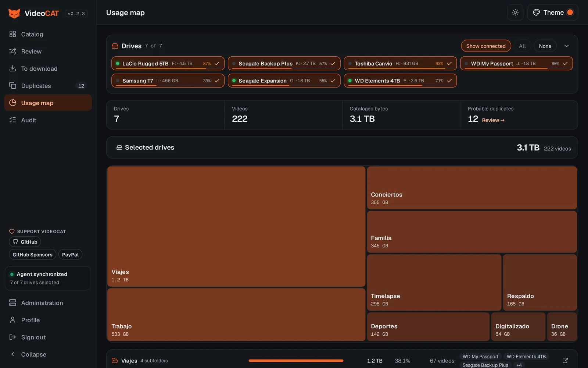Select All drives
Screen dimensions: 588x368
[x=522, y=46]
